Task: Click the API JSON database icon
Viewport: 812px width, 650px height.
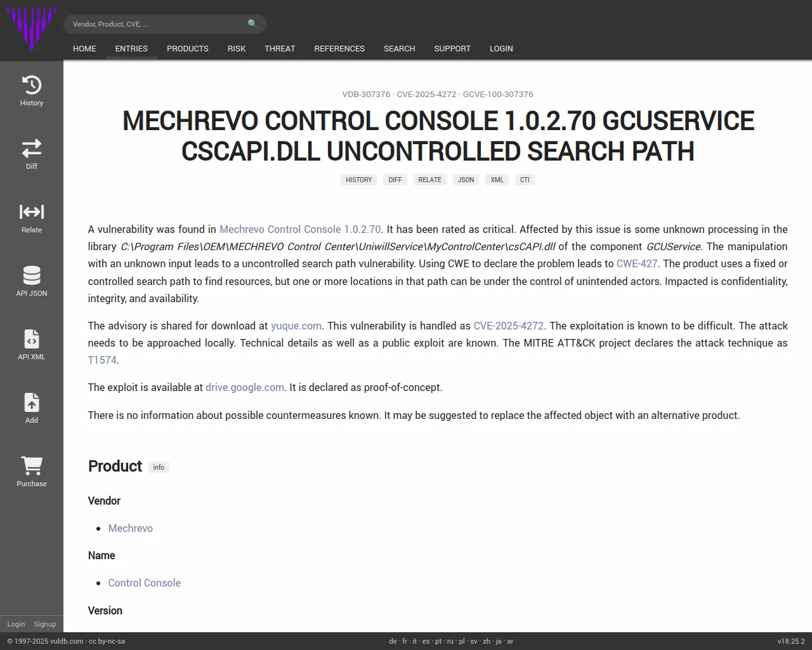Action: [x=32, y=275]
